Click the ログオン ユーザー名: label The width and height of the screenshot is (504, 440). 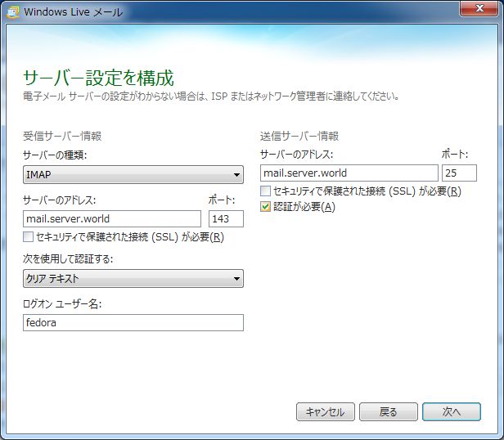click(62, 303)
